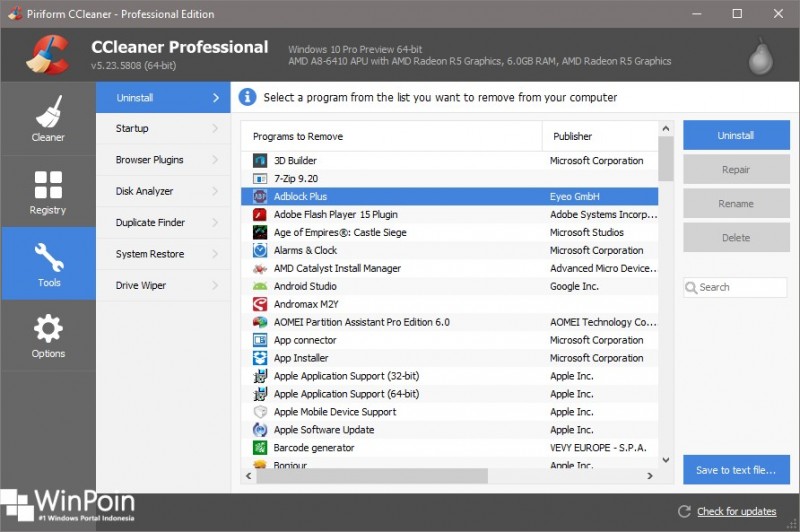Select the Apple Software Update row text

click(x=324, y=429)
